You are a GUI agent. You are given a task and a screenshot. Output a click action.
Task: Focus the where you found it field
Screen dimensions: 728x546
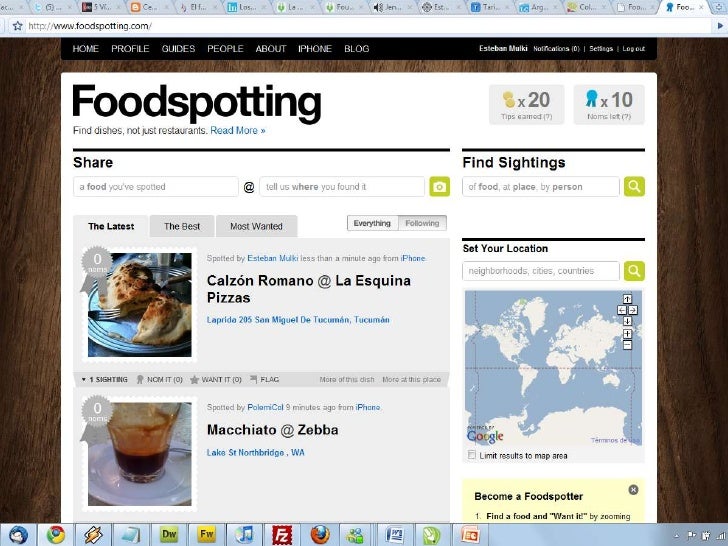point(342,187)
